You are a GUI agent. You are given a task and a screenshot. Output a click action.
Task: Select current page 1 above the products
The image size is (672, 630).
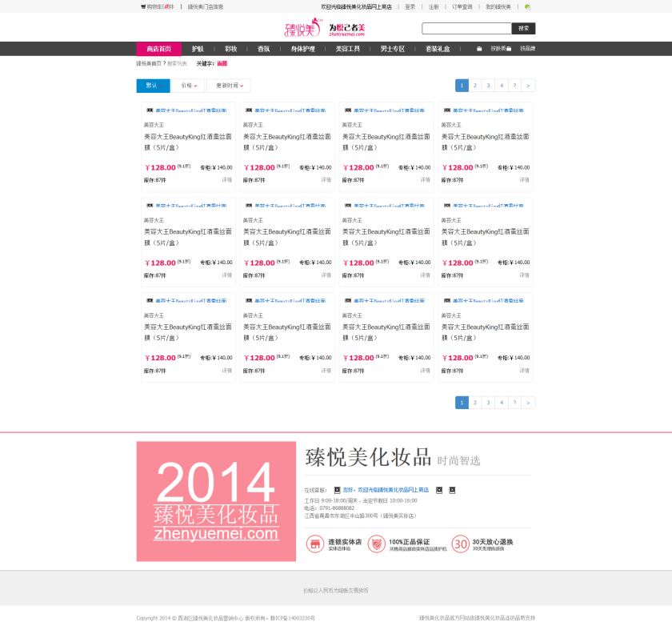pyautogui.click(x=462, y=86)
